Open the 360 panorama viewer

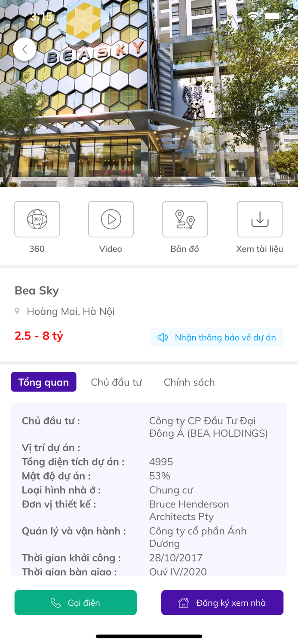point(37,219)
